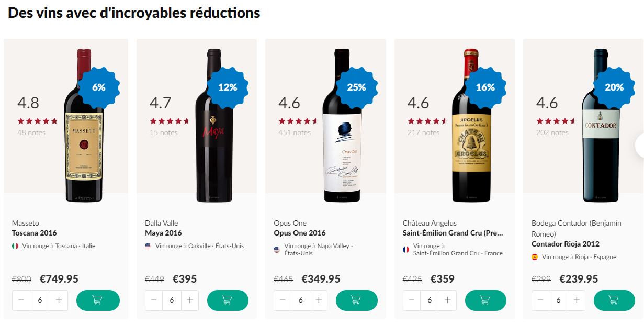644x324 pixels.
Task: Increase quantity for Contador Rioja
Action: pos(577,300)
